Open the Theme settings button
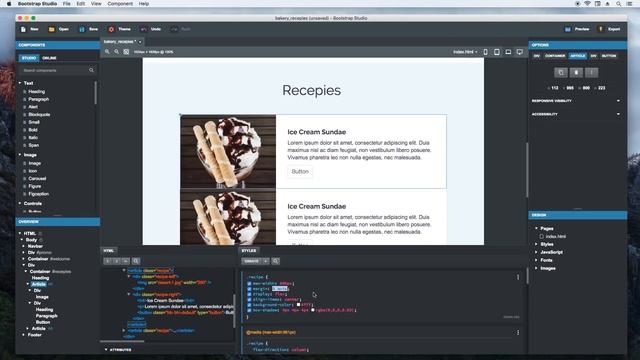Viewport: 640px width, 360px height. (120, 29)
